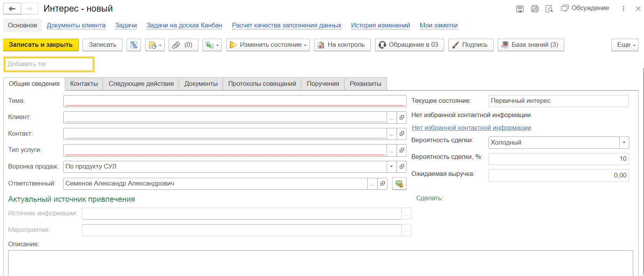Image resolution: width=644 pixels, height=276 pixels.
Task: Open the three-dot more menu
Action: [x=624, y=9]
